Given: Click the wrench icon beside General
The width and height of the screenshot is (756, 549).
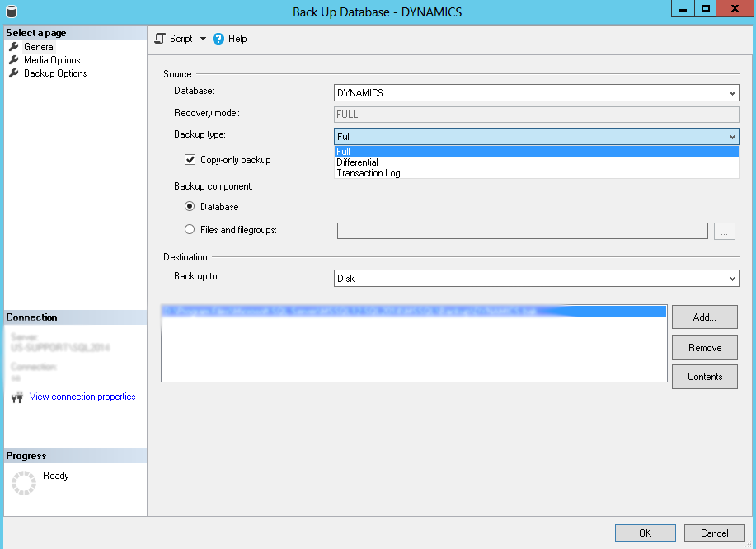Looking at the screenshot, I should [x=14, y=47].
